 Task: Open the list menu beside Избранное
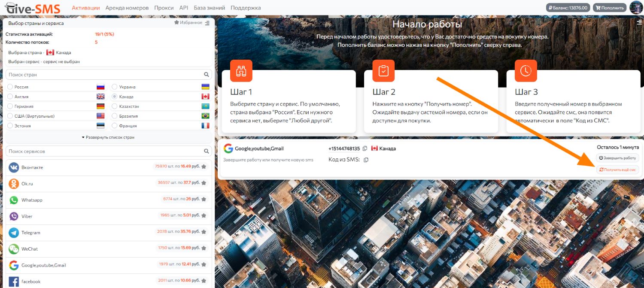tap(207, 23)
